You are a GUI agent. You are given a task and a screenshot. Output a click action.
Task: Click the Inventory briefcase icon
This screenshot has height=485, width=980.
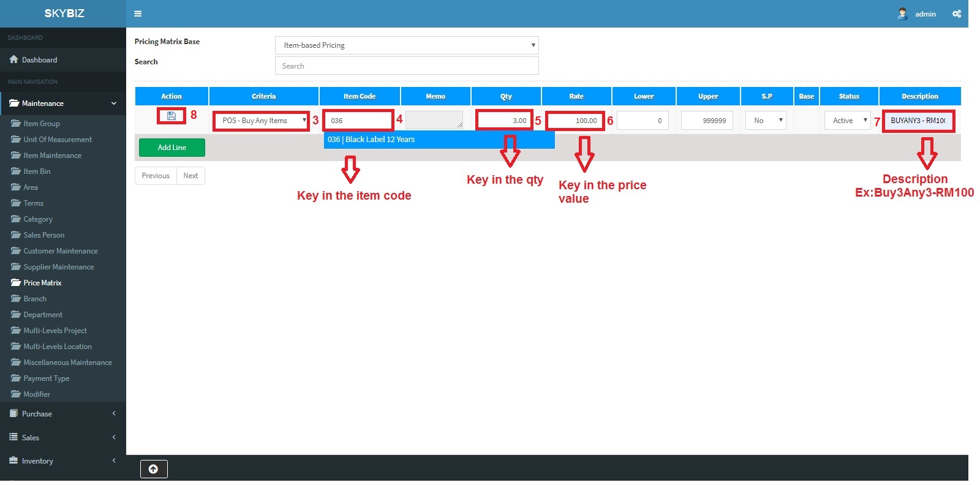(x=13, y=461)
